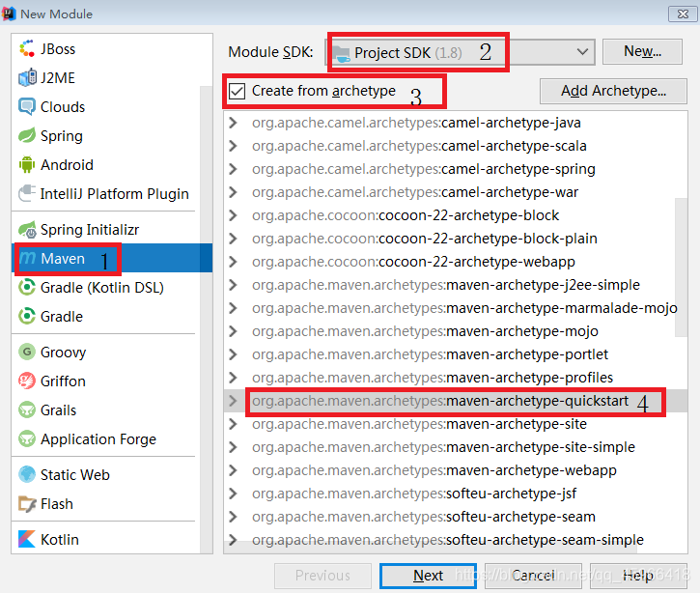Screen dimensions: 700x593
Task: Click the Help button
Action: 638,576
